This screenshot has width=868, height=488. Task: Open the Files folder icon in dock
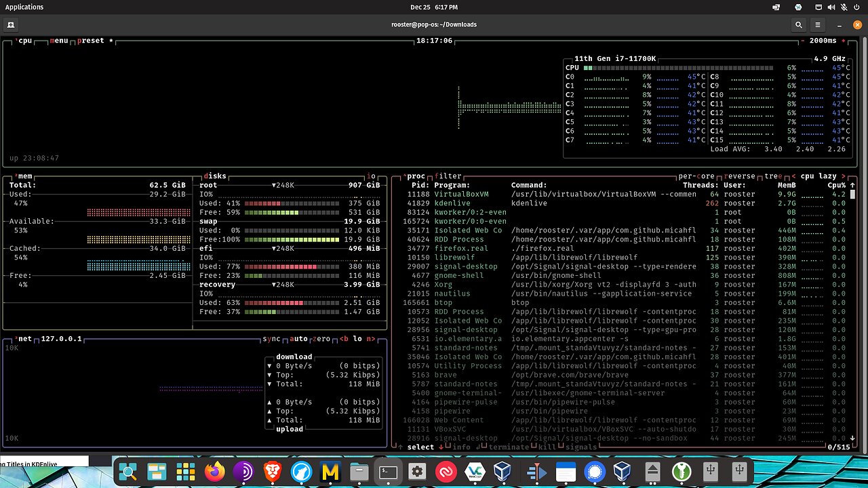(x=359, y=472)
